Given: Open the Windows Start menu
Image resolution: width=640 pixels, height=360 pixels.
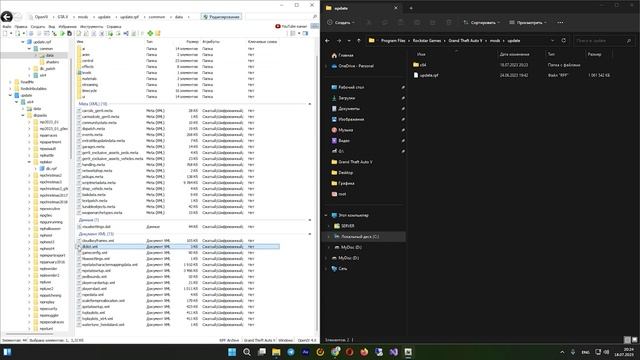Looking at the screenshot, I should [x=232, y=352].
